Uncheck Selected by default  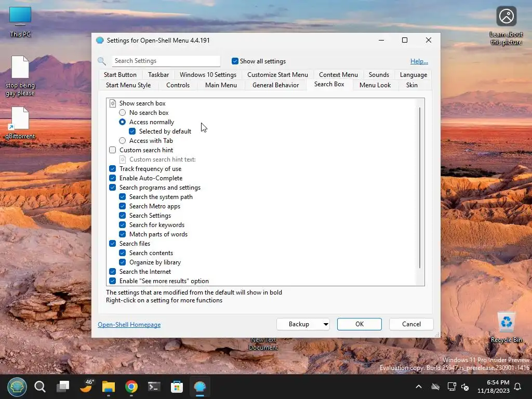coord(132,131)
